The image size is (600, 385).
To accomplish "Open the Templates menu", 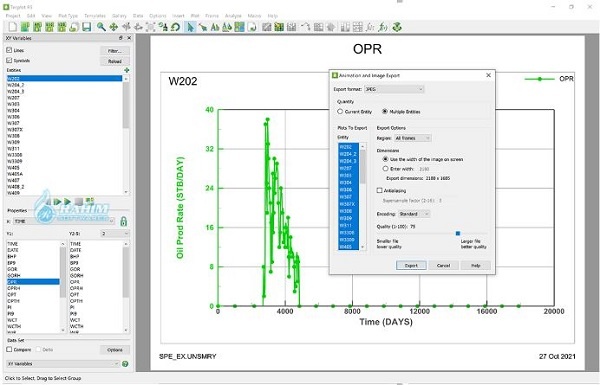I will click(x=95, y=16).
